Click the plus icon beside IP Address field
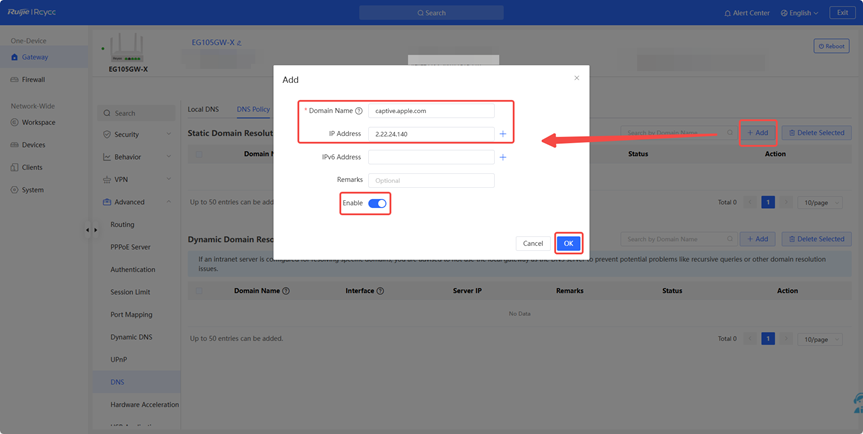863x434 pixels. pyautogui.click(x=503, y=134)
